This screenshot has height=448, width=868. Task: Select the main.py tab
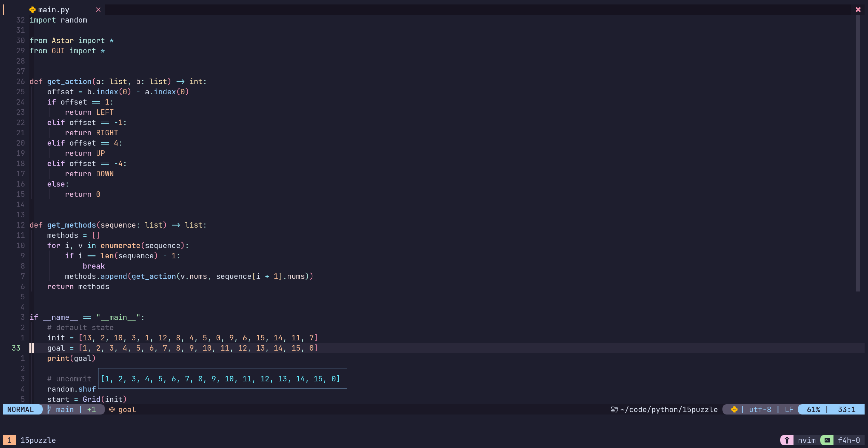(54, 10)
